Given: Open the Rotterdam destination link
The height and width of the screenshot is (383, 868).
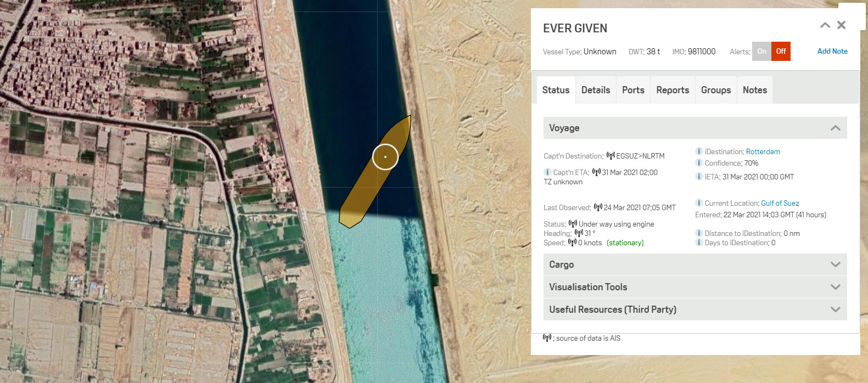Looking at the screenshot, I should [763, 151].
